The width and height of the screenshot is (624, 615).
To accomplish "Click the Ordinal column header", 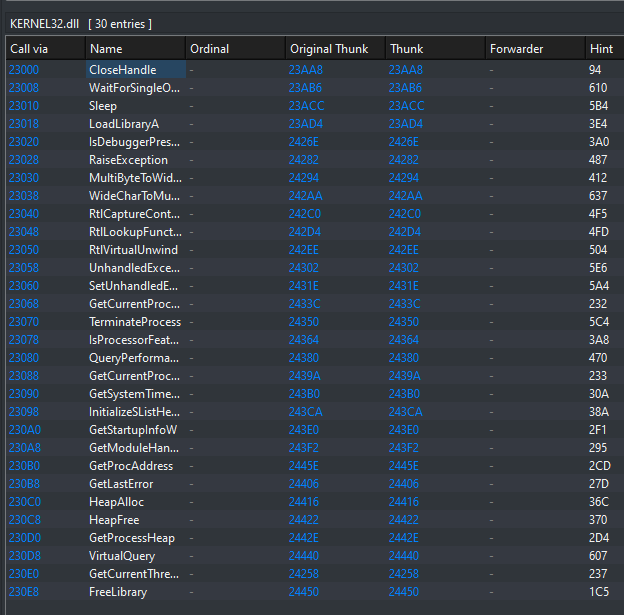I will (235, 49).
